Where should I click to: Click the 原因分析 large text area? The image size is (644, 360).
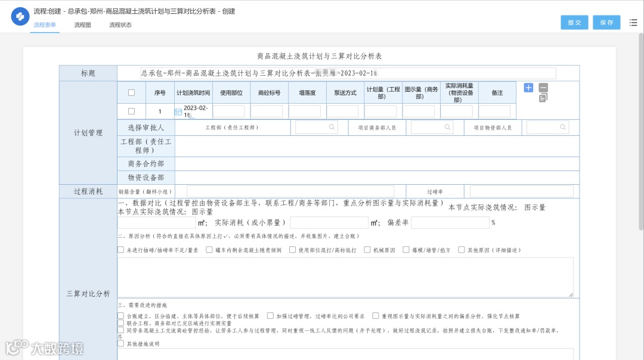[x=345, y=278]
